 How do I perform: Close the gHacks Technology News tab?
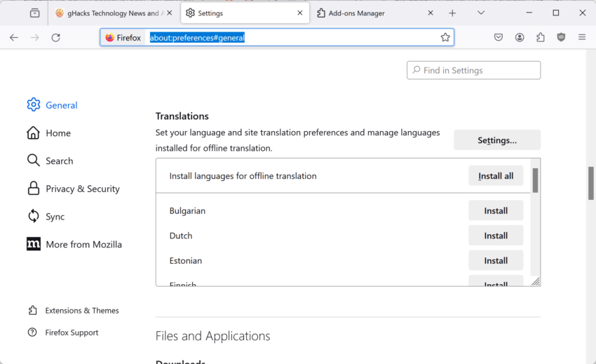point(170,13)
